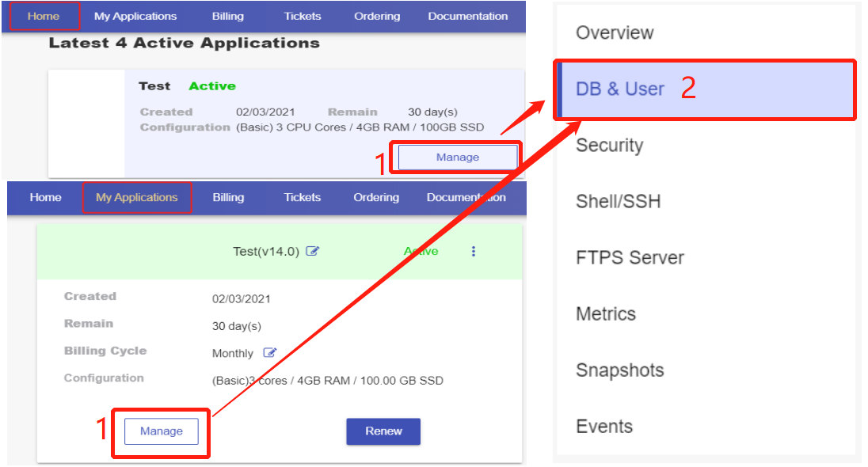Screen dimensions: 868x467
Task: Go to Tickets in the lower navigation bar
Action: [x=303, y=198]
